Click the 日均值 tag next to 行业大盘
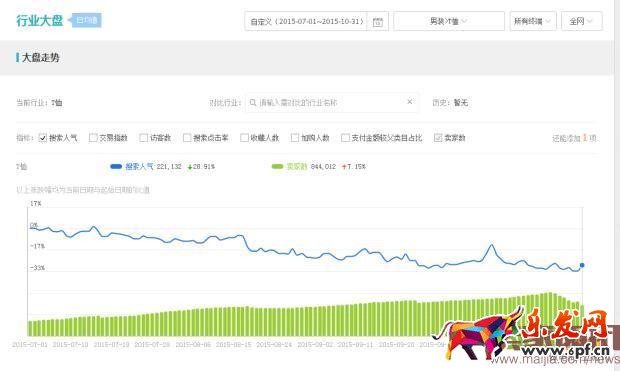 tap(86, 20)
